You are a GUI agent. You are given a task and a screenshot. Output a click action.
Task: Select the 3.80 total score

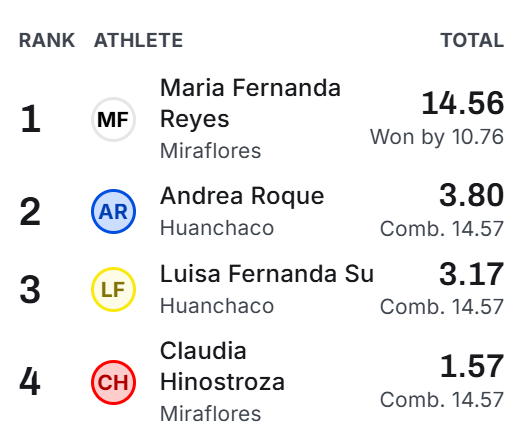(471, 195)
